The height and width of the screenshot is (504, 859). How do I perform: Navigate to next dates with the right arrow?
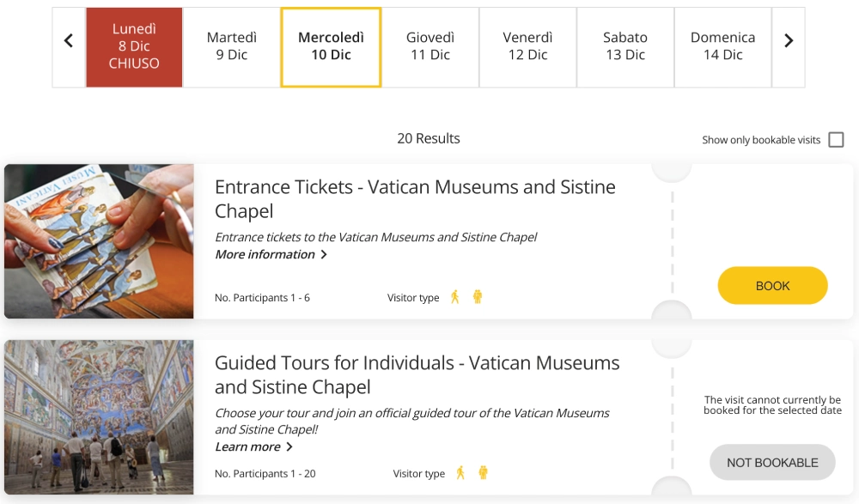pos(789,40)
